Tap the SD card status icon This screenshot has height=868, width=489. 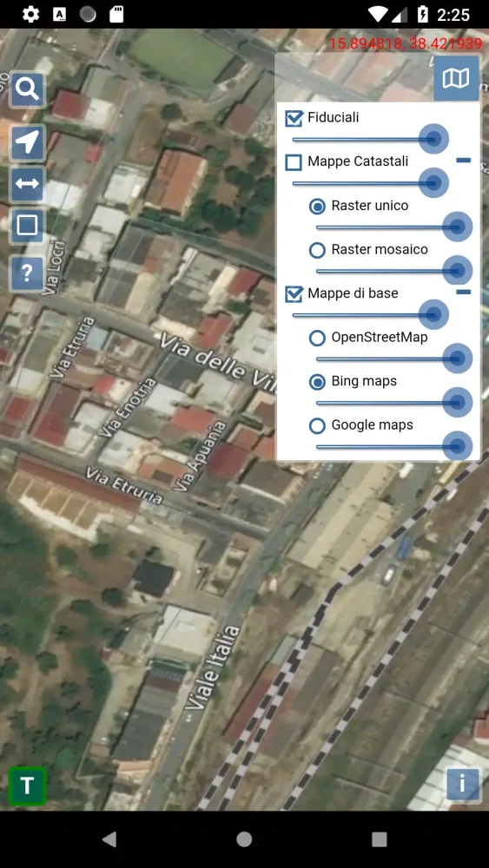coord(116,14)
